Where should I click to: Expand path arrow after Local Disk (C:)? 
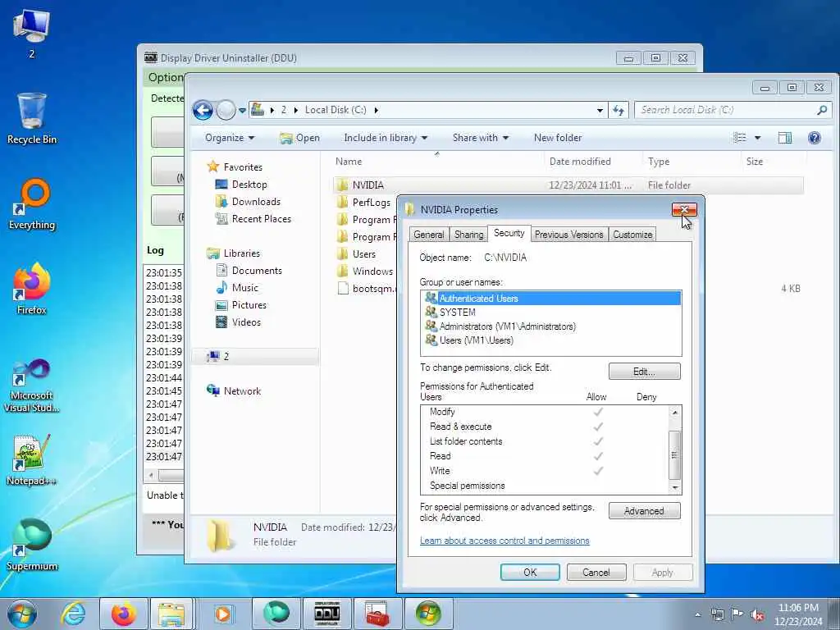[376, 111]
